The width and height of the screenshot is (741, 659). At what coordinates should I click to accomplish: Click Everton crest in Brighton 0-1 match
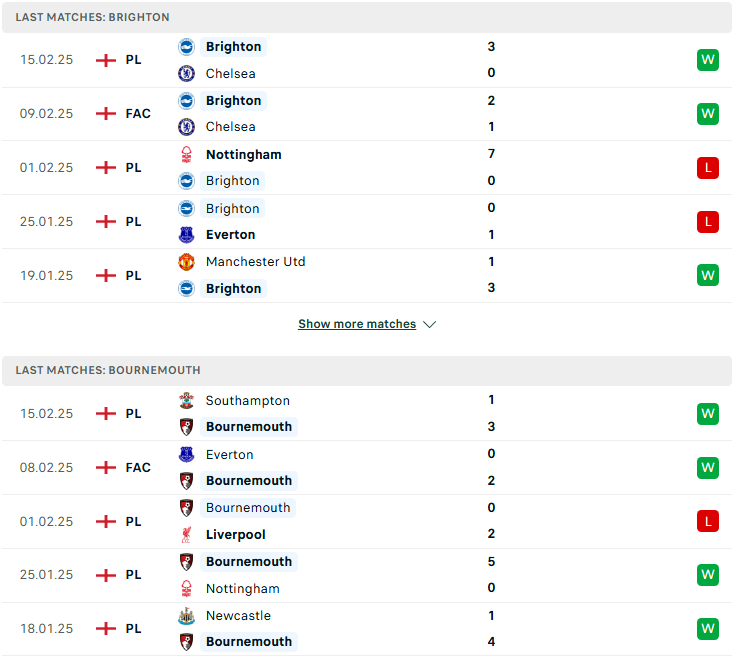click(188, 236)
